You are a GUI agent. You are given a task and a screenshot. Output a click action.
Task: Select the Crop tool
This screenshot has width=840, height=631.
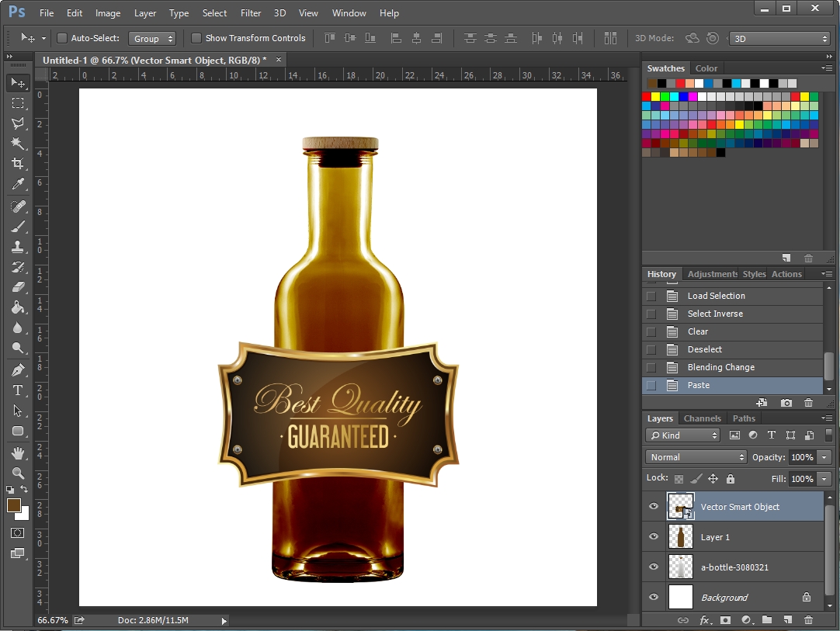tap(18, 163)
